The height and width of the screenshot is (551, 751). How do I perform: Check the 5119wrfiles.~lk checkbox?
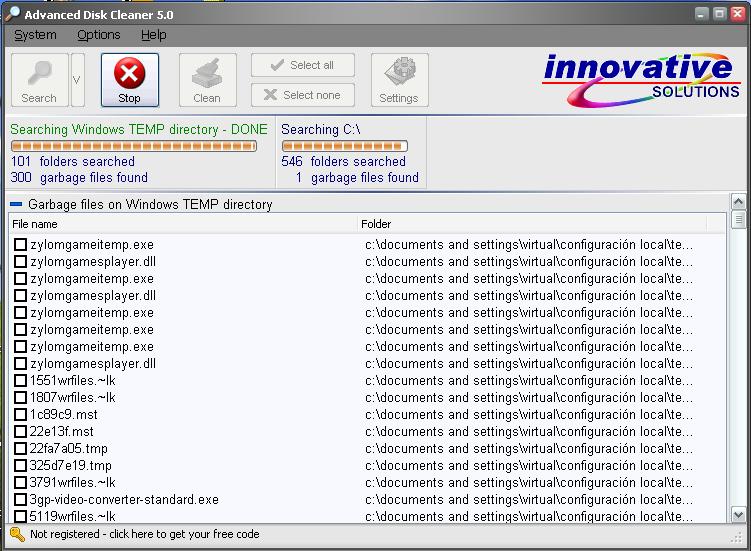point(20,517)
